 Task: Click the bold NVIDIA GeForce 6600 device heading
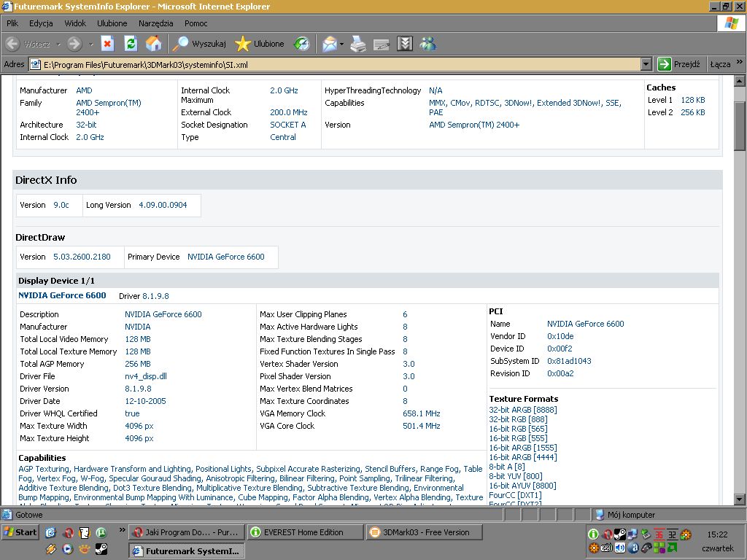click(62, 295)
